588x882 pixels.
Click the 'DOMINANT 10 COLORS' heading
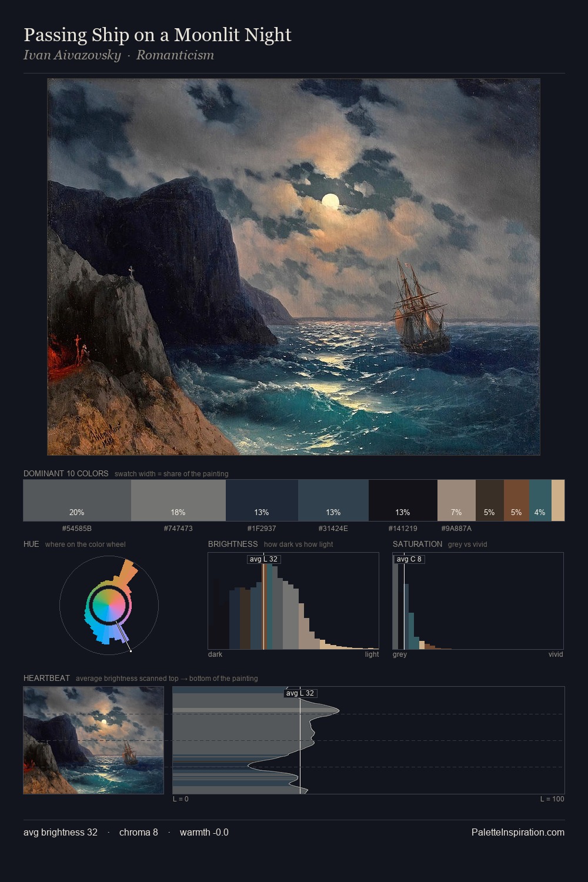point(66,473)
